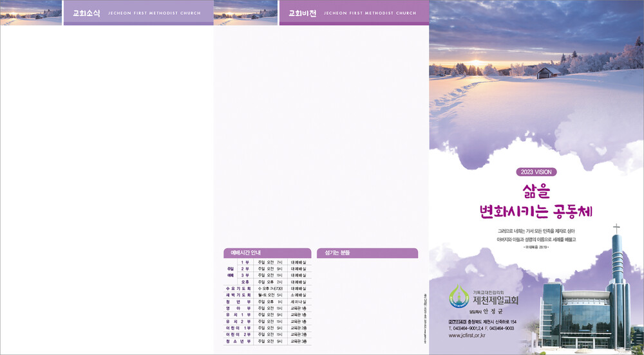Click the church address with postal code
644x355 pixels.
[482, 321]
